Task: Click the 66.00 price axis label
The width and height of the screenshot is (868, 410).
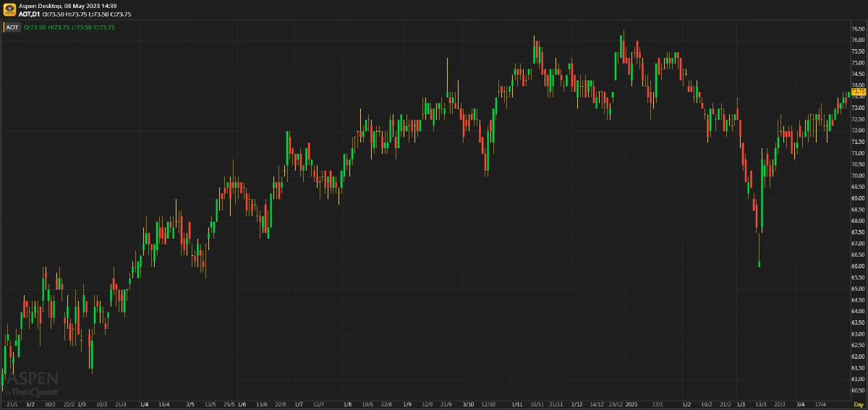Action: click(x=859, y=266)
